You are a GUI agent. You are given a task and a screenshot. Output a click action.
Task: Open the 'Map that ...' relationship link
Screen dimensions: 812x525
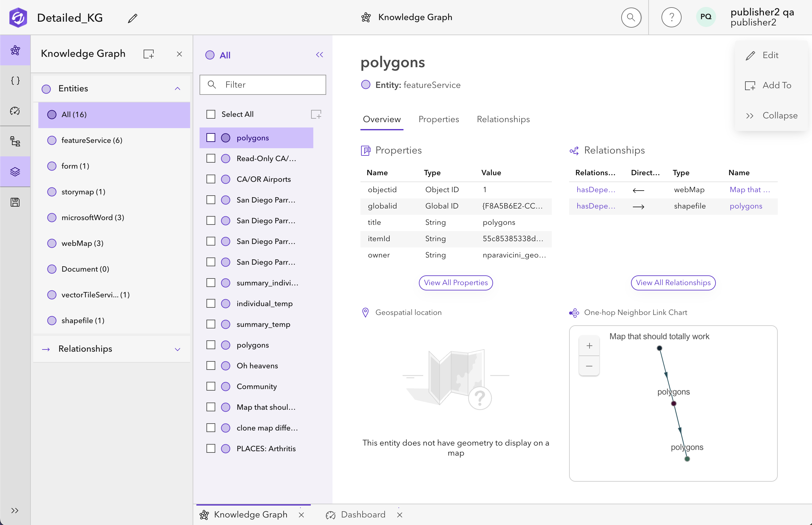click(x=749, y=190)
